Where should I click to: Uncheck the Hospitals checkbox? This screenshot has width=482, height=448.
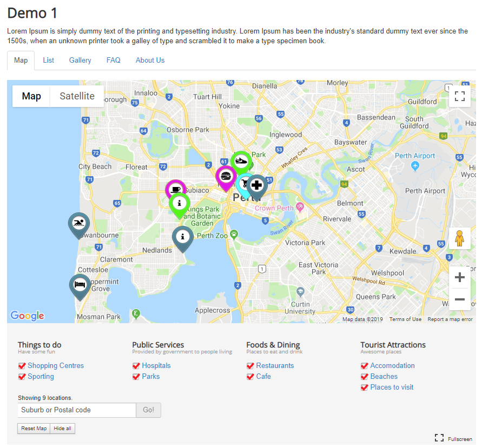coord(136,365)
